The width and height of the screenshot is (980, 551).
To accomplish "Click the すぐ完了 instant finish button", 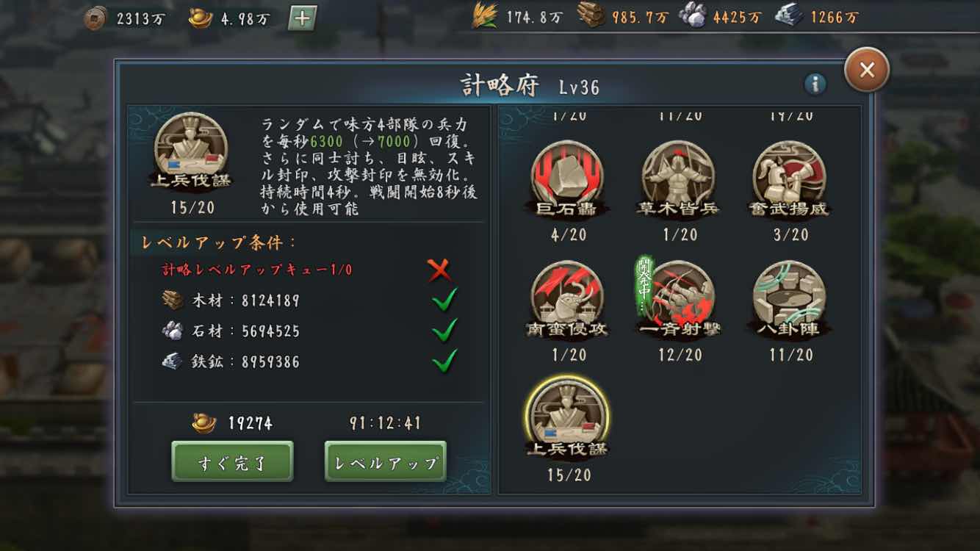I will click(x=232, y=461).
